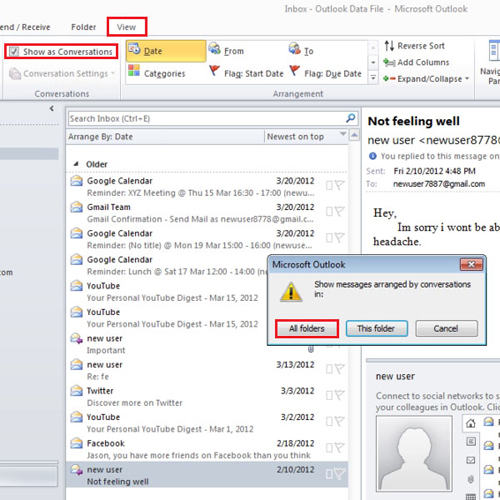Click the recipient newuser7887@gmail.com
The image size is (500, 500).
[439, 184]
